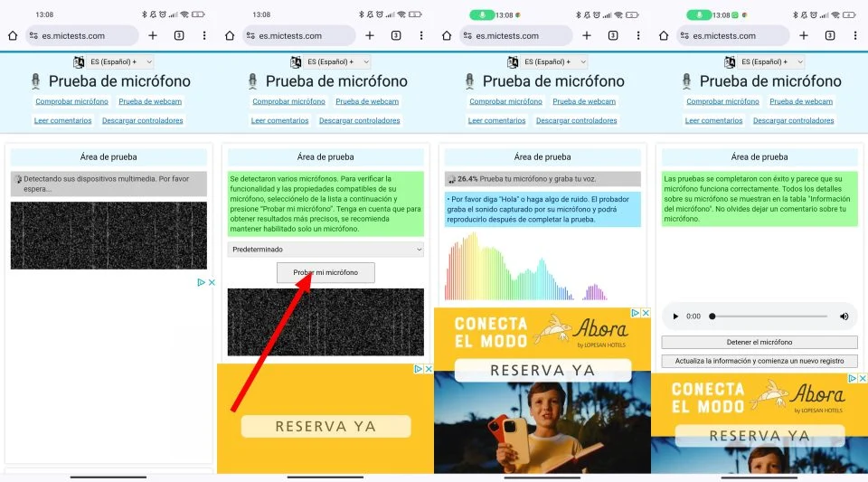Image resolution: width=868 pixels, height=482 pixels.
Task: Open the Predeterminado microphone dropdown
Action: pos(325,250)
